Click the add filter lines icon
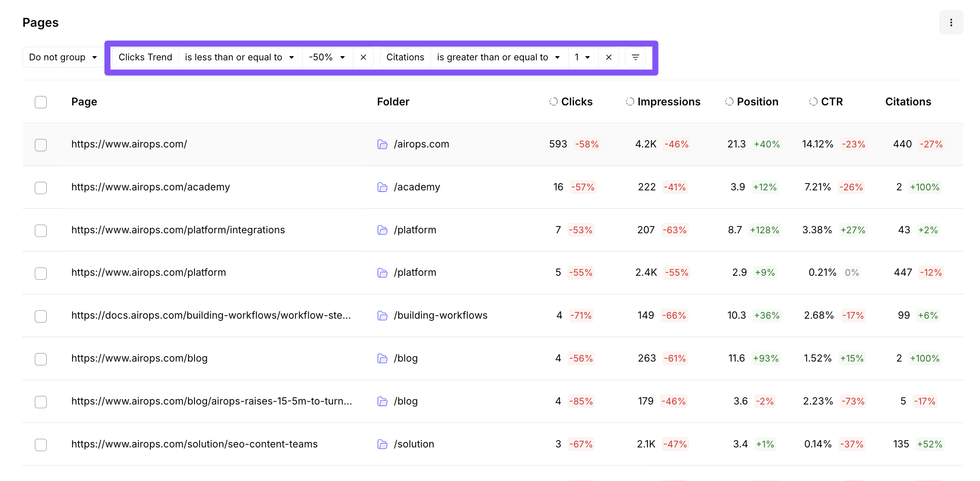The width and height of the screenshot is (980, 481). (635, 57)
